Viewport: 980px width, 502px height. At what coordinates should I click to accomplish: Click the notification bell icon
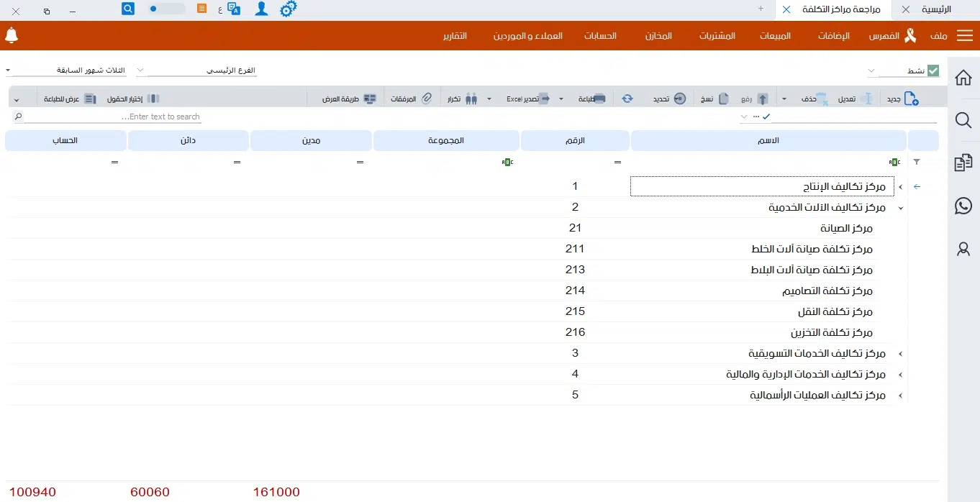[x=12, y=35]
